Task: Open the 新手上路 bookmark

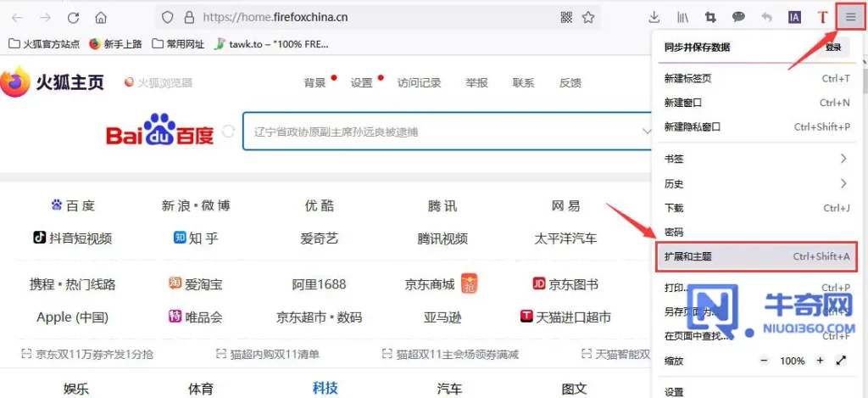Action: tap(115, 44)
